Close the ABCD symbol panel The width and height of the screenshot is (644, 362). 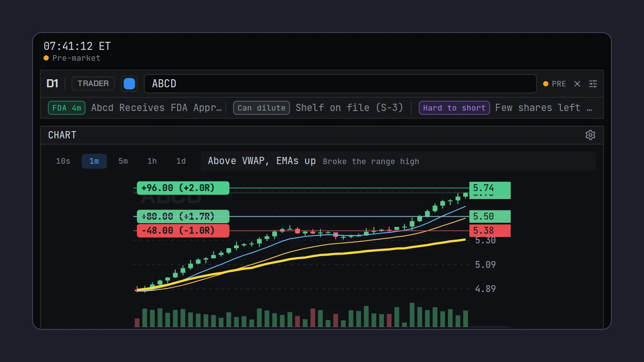pos(577,84)
